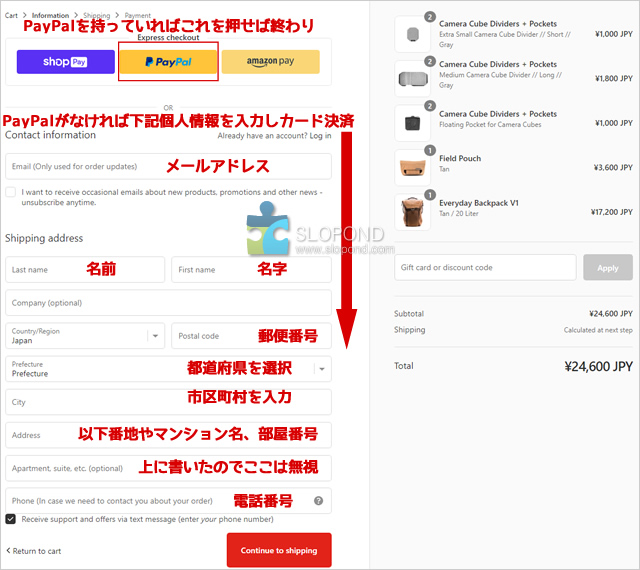Select the Amazon Pay button
Screen dimensions: 640x570
pyautogui.click(x=271, y=62)
